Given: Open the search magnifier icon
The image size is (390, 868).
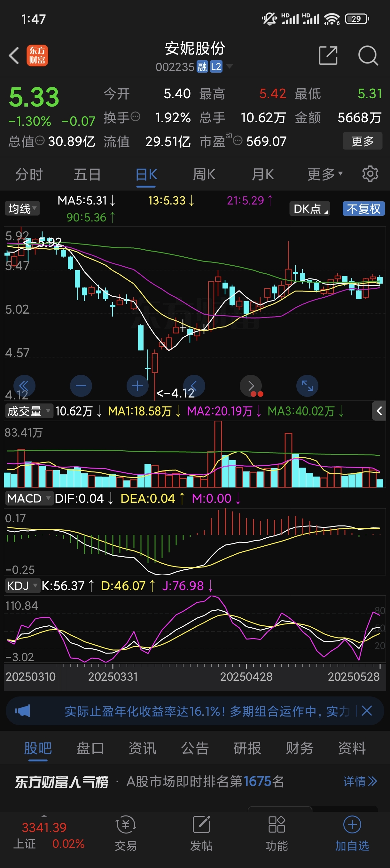Looking at the screenshot, I should [x=368, y=56].
